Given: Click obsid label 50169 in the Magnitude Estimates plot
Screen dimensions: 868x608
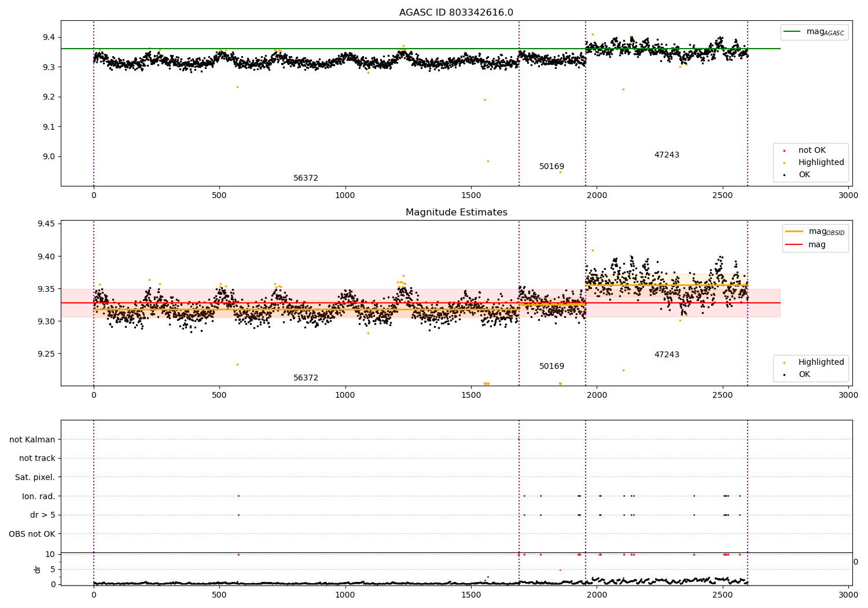Looking at the screenshot, I should 551,367.
